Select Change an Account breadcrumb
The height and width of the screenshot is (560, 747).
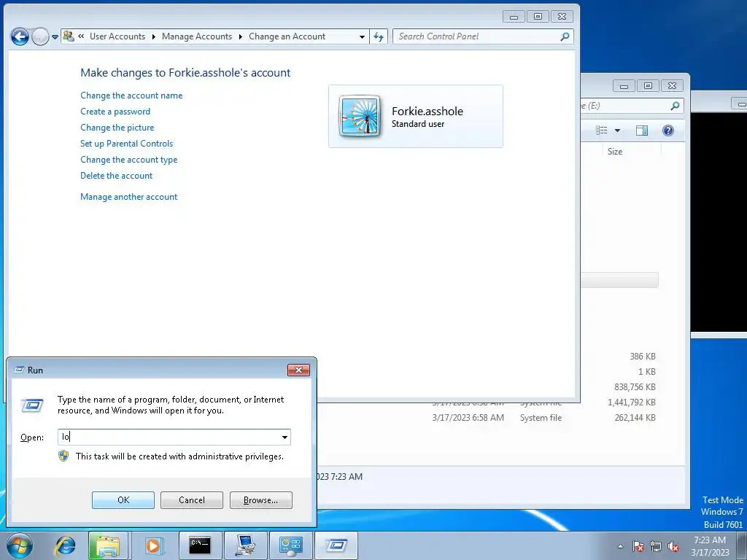(287, 36)
